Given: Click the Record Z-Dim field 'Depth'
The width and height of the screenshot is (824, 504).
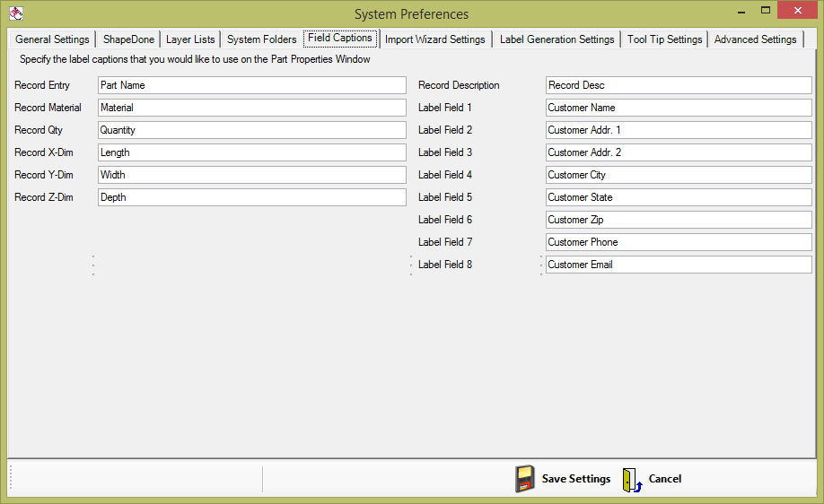Looking at the screenshot, I should [x=251, y=197].
